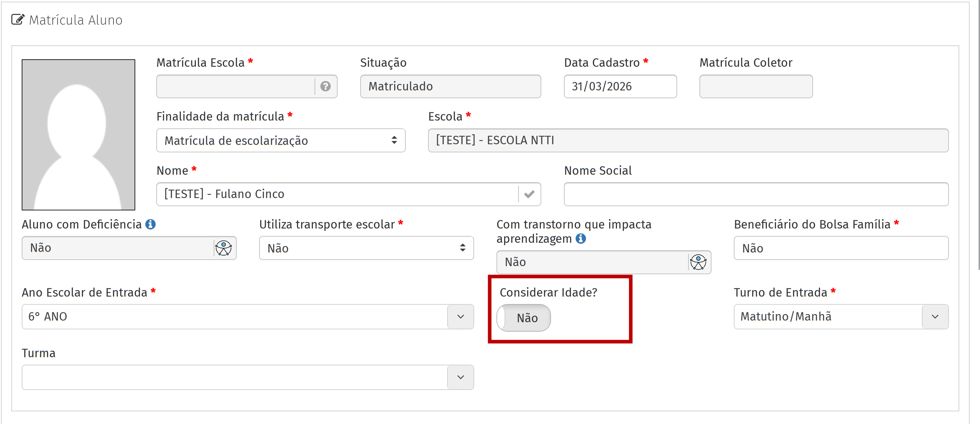Viewport: 980px width, 424px height.
Task: Click info icon beside transtorno aprendizagem label
Action: [x=580, y=239]
